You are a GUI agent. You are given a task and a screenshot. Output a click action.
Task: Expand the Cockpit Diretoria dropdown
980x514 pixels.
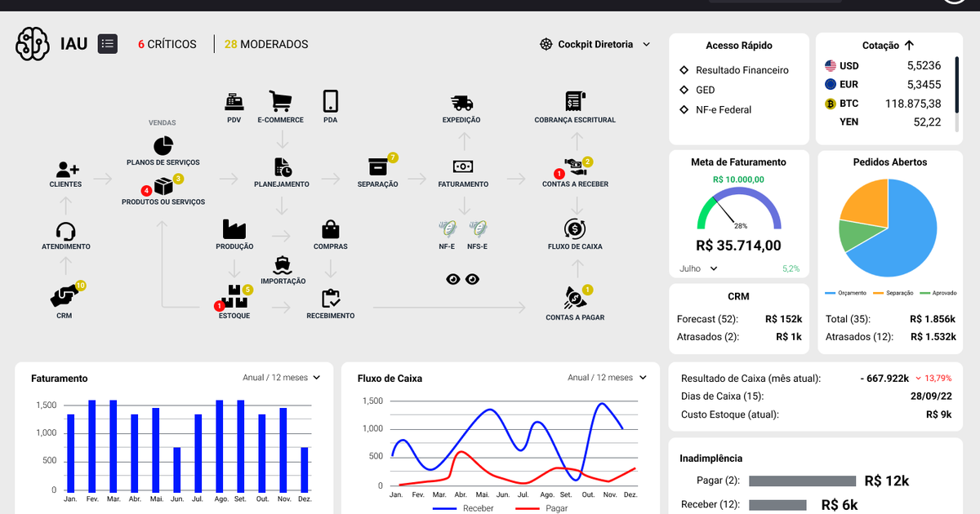pos(595,44)
